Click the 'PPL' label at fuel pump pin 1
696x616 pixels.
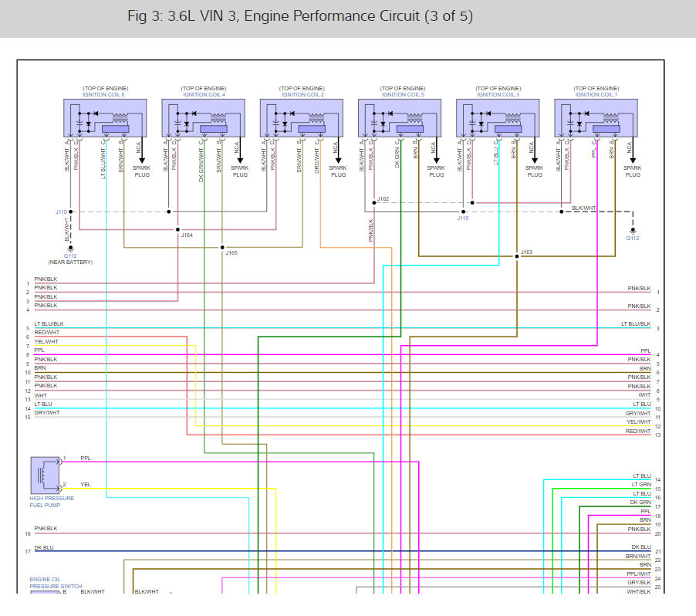(x=86, y=458)
